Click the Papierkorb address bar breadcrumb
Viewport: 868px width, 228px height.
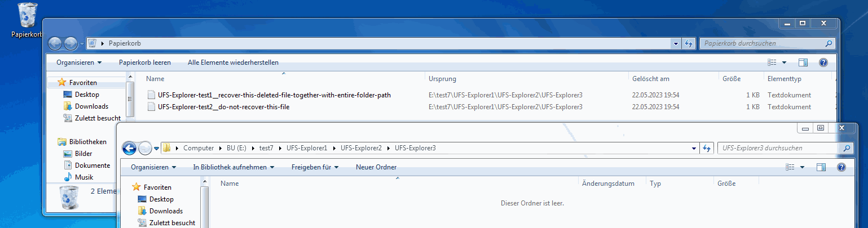click(125, 43)
